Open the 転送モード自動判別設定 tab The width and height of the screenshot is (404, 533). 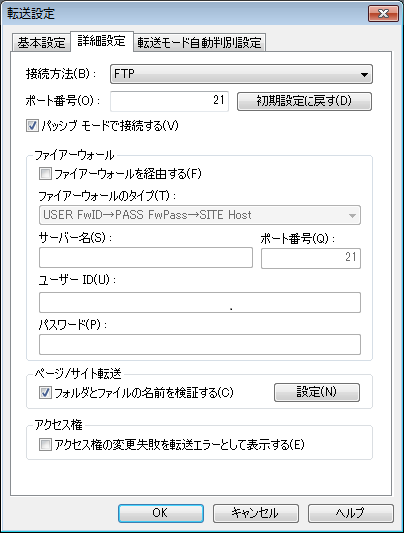coord(199,43)
